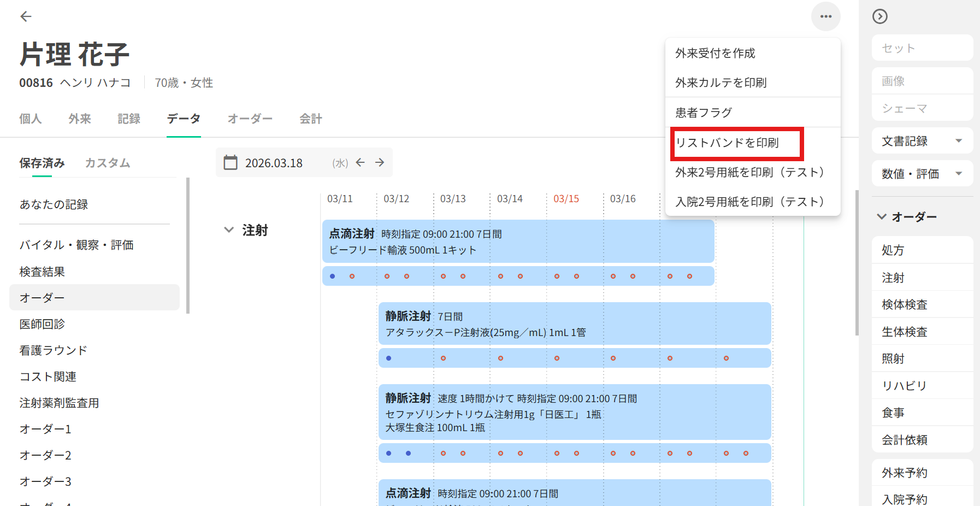Select the データ tab

[184, 119]
